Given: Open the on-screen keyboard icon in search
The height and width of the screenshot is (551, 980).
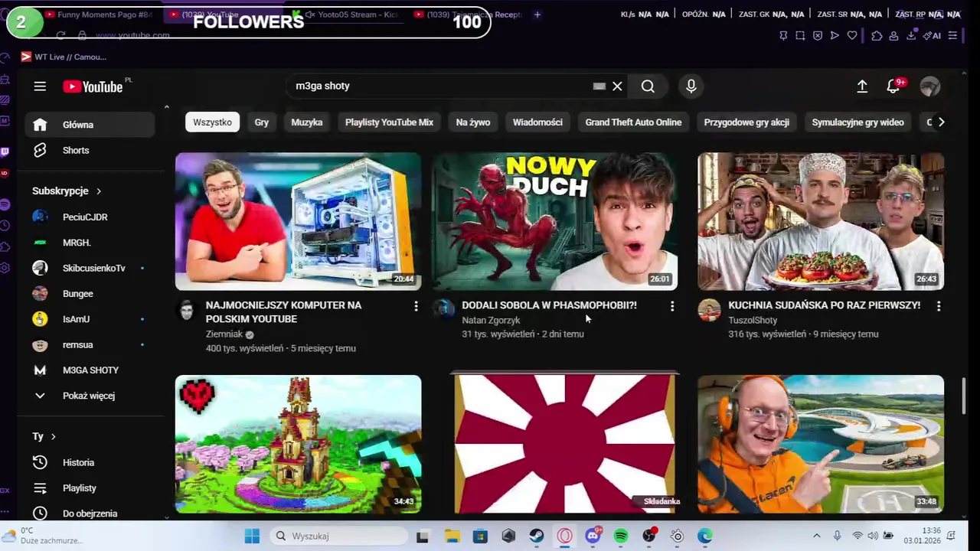Looking at the screenshot, I should pyautogui.click(x=599, y=86).
